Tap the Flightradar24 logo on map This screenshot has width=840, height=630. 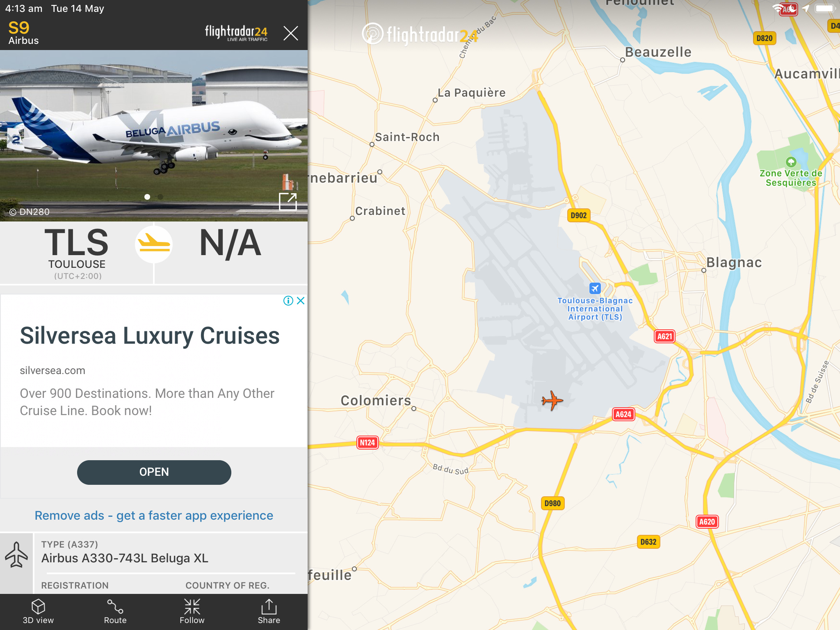coord(420,34)
